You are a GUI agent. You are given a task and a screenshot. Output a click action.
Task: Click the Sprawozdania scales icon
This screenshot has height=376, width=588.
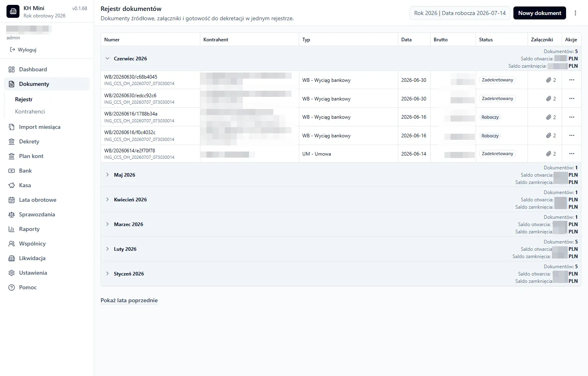pos(11,214)
